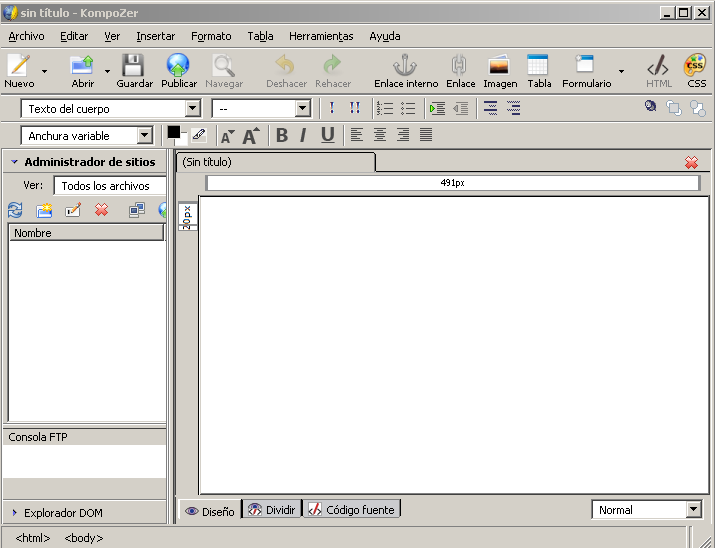This screenshot has width=715, height=548.
Task: Click the highlighter text background icon
Action: point(199,134)
